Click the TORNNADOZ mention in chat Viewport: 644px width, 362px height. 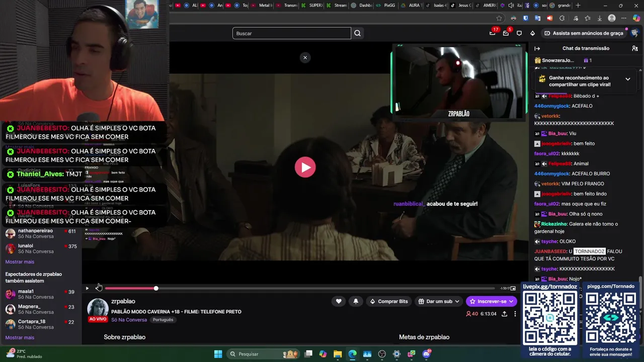point(590,251)
